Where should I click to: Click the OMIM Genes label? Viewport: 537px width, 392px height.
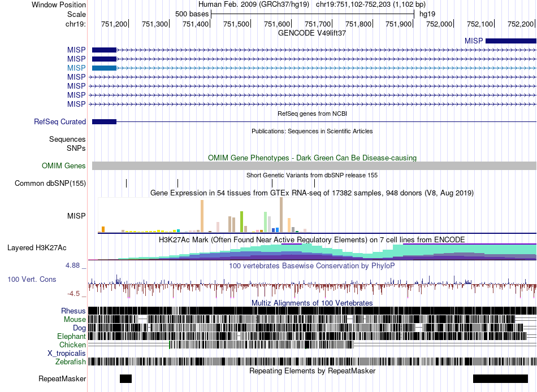point(64,165)
